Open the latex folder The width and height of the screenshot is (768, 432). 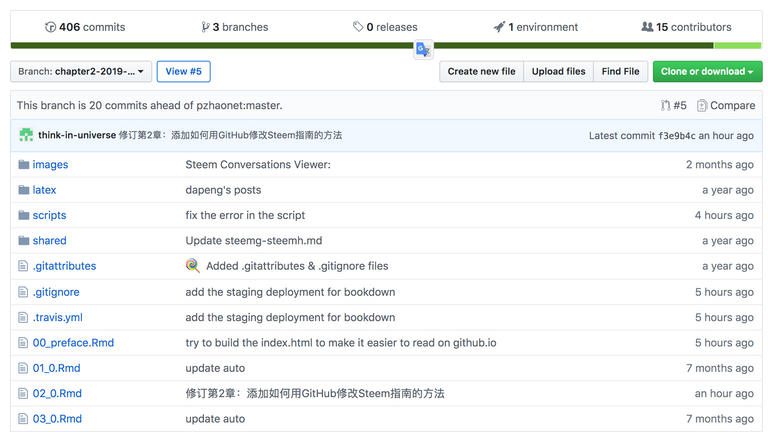tap(44, 190)
